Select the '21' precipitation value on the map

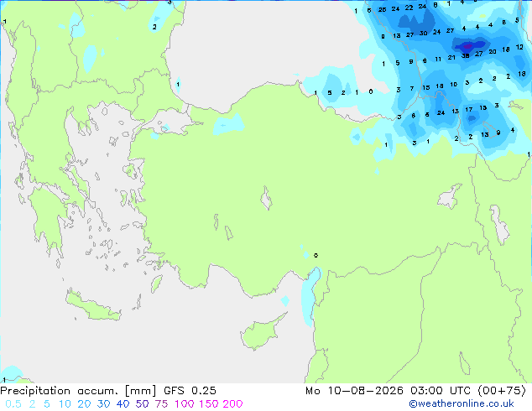pyautogui.click(x=451, y=57)
